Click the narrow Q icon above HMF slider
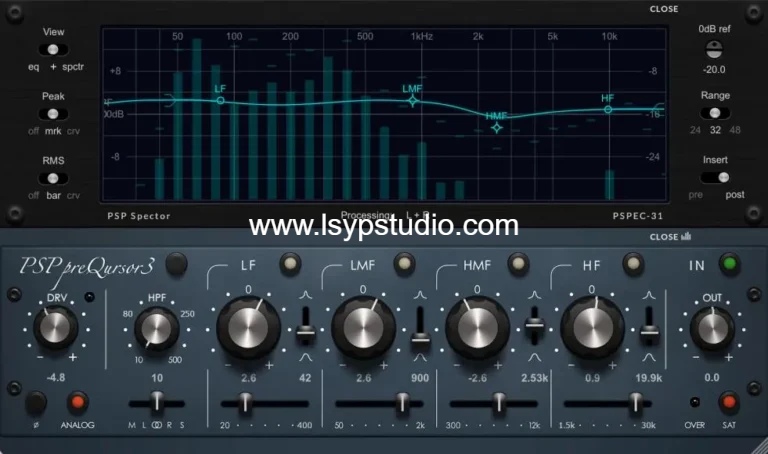768x454 pixels. tap(534, 295)
